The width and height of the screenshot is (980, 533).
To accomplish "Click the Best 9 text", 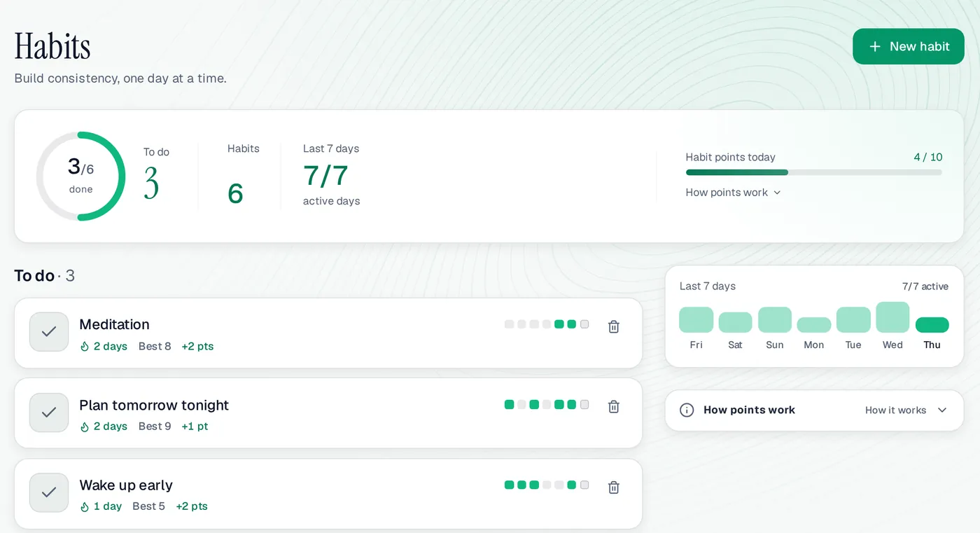I will pos(155,427).
